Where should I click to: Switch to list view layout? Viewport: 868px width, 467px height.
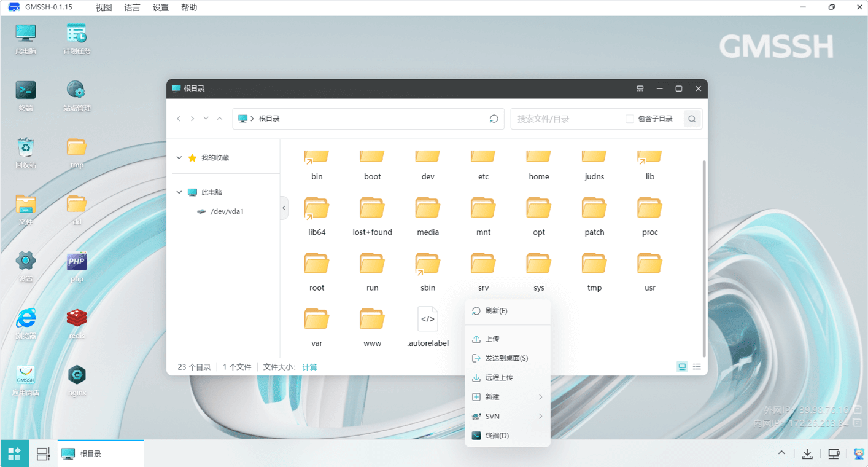pos(697,367)
